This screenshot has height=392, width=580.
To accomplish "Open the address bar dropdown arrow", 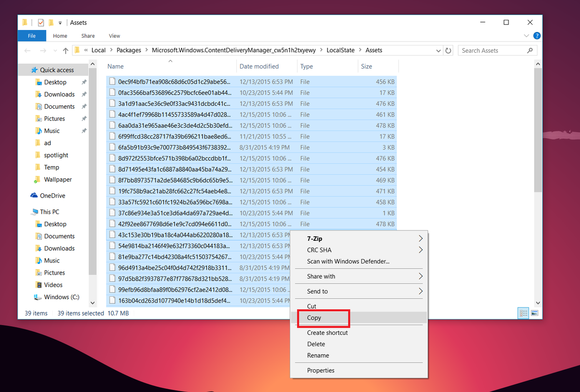I will [x=438, y=50].
